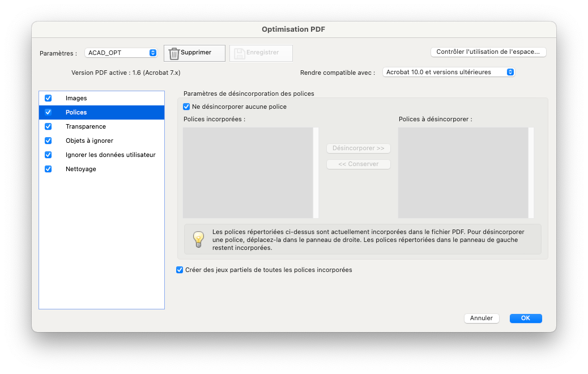Screen dimensions: 588x374
Task: Select the Transparence panel item
Action: [x=101, y=126]
